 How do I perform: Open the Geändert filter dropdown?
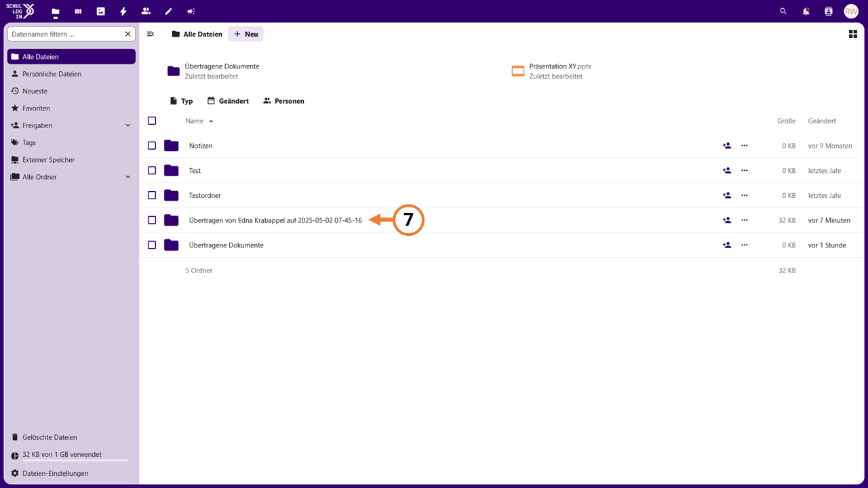pos(228,101)
